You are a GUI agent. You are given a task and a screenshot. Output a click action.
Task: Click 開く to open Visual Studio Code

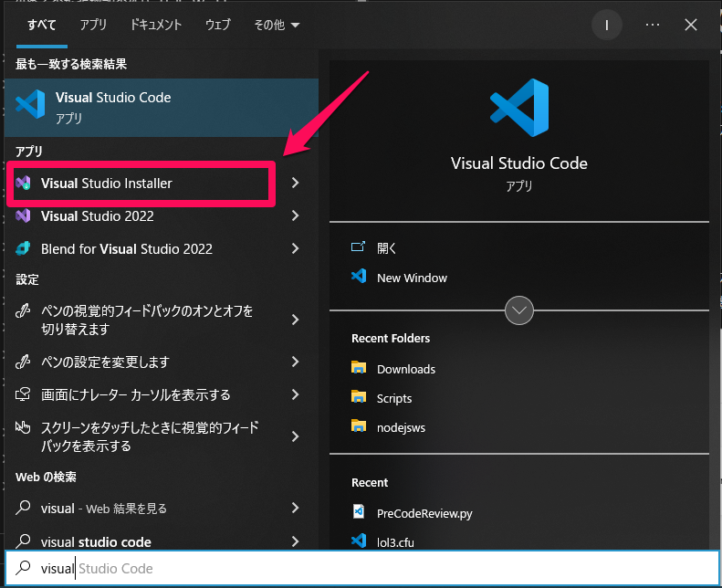pyautogui.click(x=386, y=248)
